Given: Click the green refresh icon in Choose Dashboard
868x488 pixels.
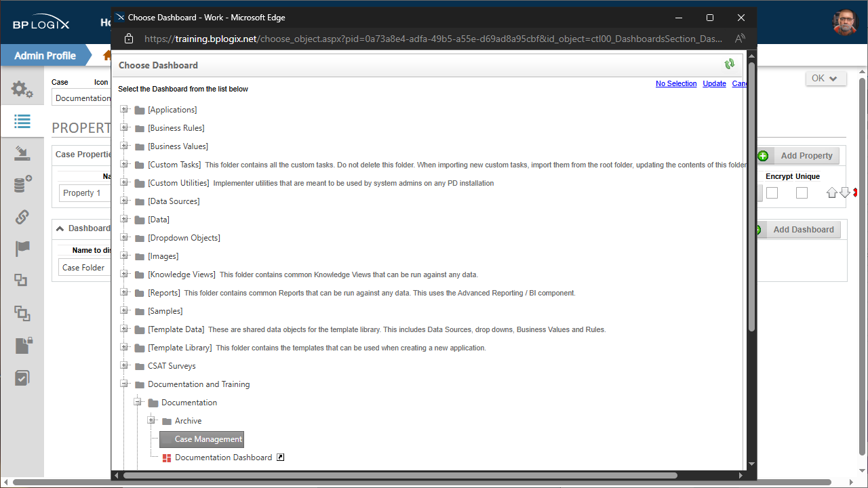Looking at the screenshot, I should tap(729, 64).
